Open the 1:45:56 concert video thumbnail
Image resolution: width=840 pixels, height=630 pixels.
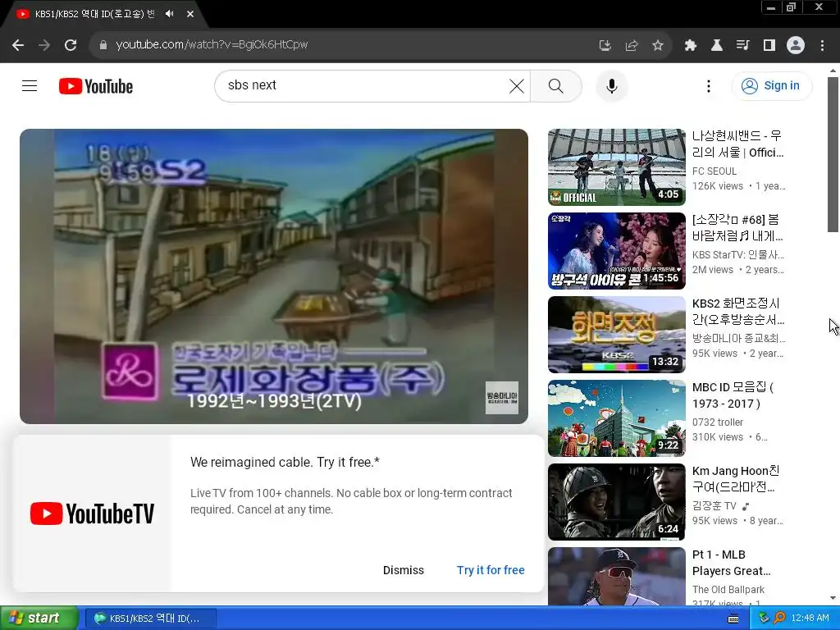pyautogui.click(x=617, y=251)
